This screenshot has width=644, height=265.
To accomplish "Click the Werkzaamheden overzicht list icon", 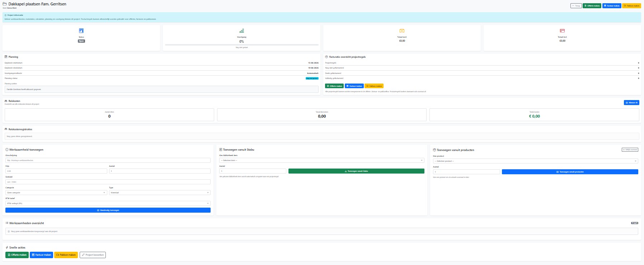I will point(7,223).
